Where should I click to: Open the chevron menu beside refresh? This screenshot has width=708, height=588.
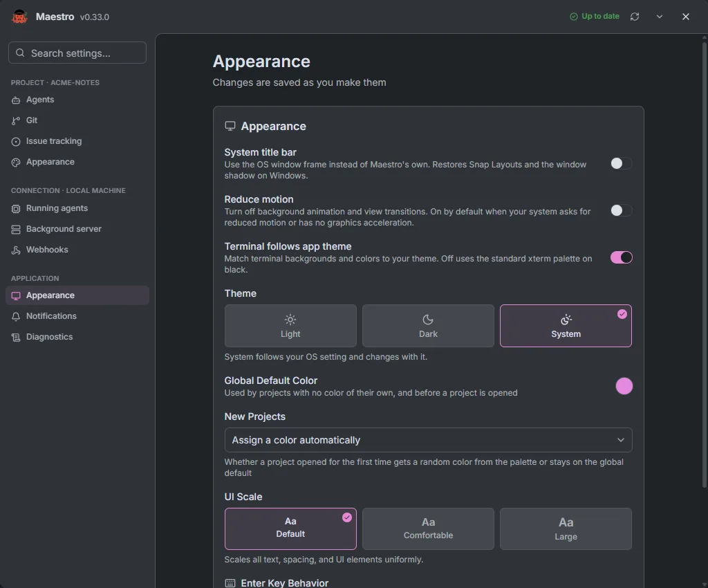(659, 17)
